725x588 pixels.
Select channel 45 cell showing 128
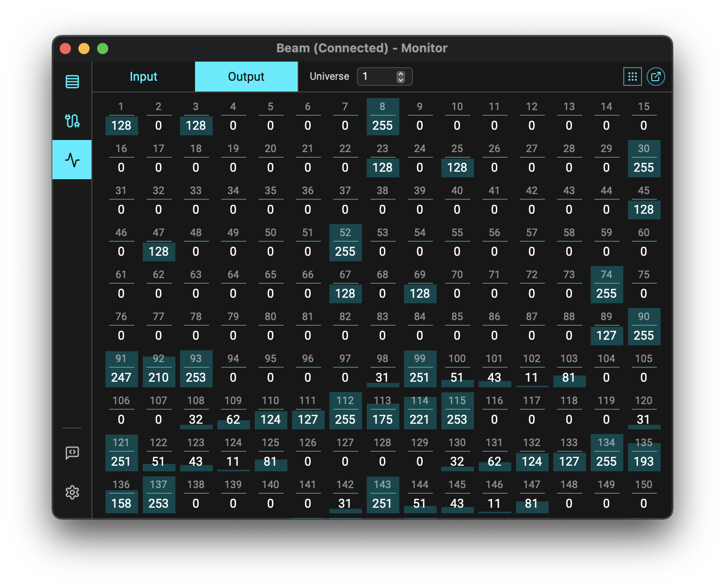(x=644, y=201)
